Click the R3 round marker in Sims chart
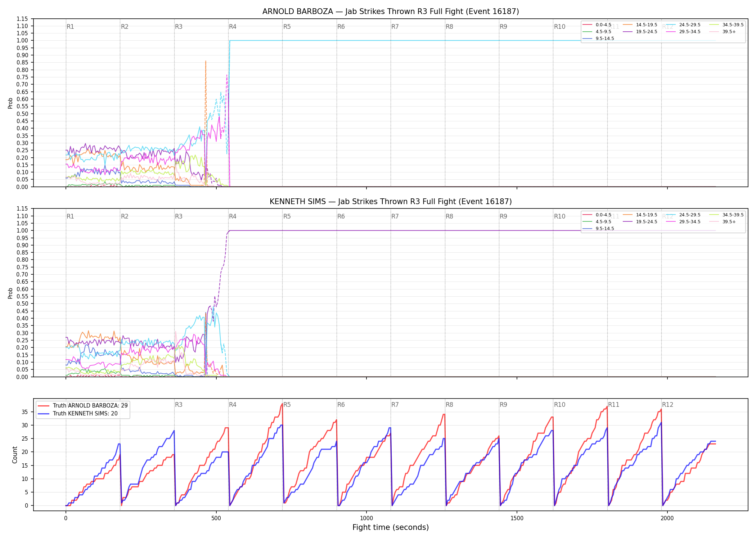The height and width of the screenshot is (540, 756). (x=179, y=216)
